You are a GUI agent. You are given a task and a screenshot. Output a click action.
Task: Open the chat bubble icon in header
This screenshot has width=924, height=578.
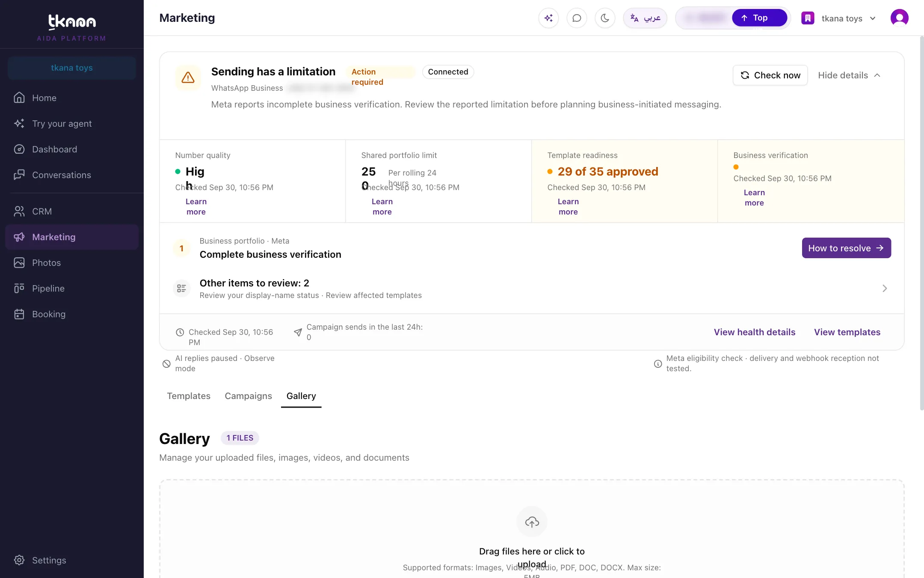(577, 18)
